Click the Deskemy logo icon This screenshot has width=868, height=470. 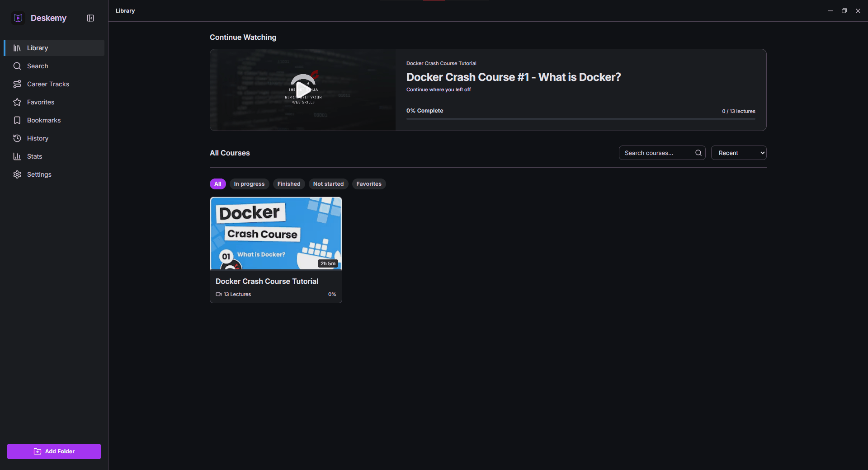click(18, 18)
